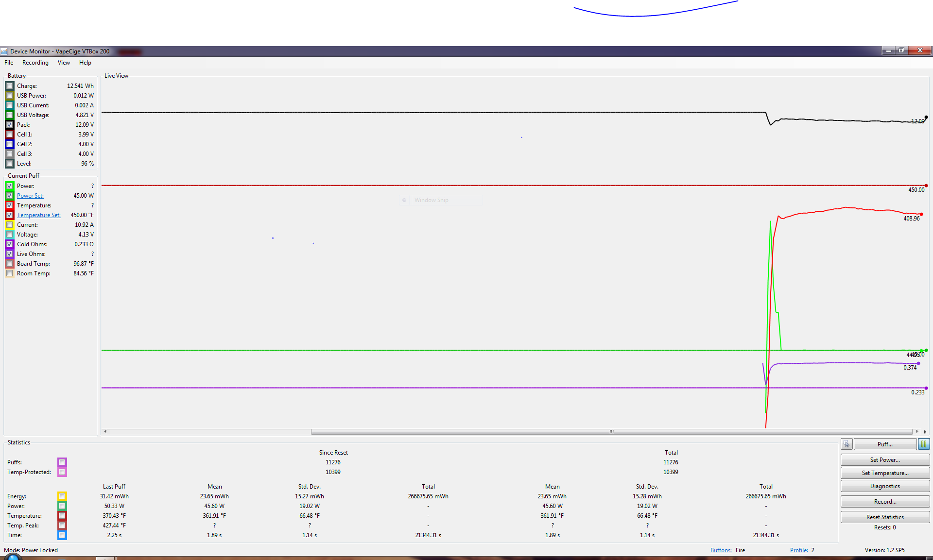Click the Puffs purple statistics icon
The height and width of the screenshot is (560, 933).
click(62, 462)
